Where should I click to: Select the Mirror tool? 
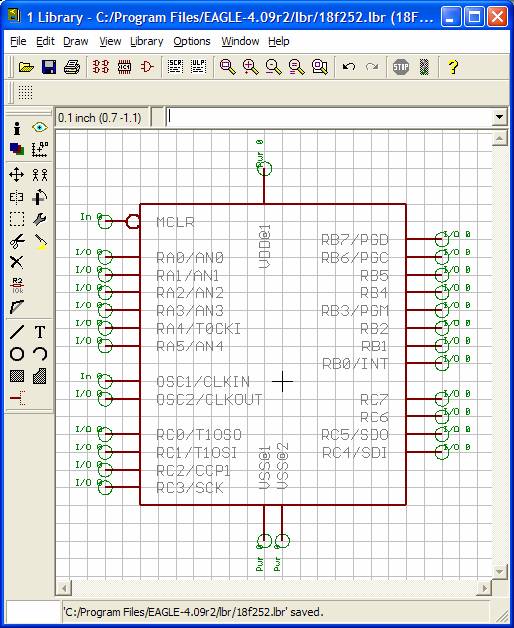[x=17, y=197]
